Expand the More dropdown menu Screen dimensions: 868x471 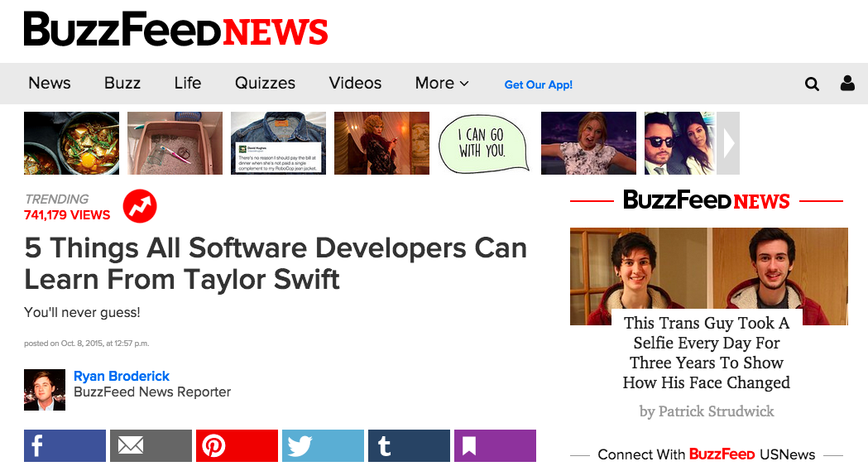point(442,83)
